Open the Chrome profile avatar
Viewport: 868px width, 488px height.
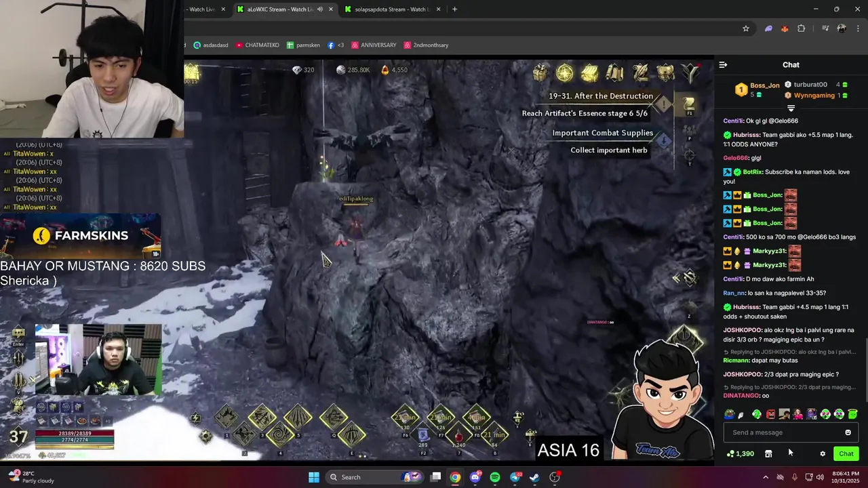point(842,28)
